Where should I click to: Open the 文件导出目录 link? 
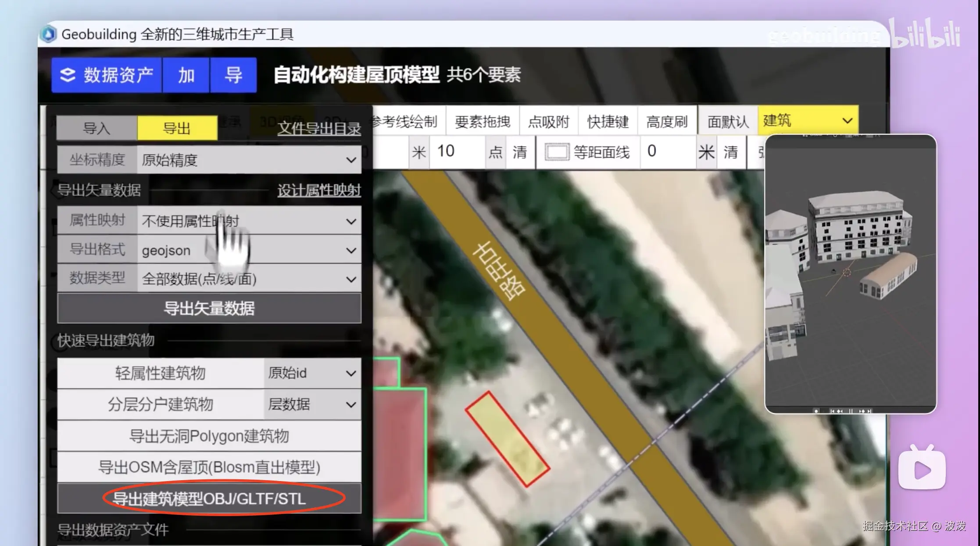tap(319, 129)
